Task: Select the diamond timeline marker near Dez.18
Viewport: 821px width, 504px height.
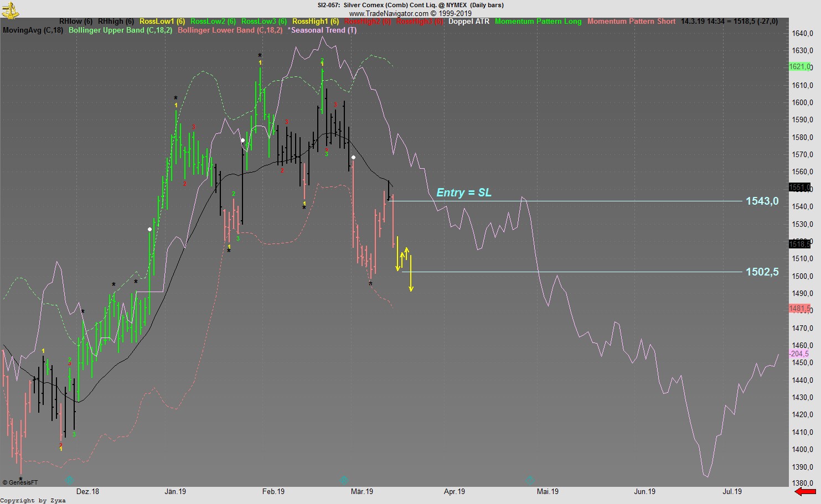Action: tap(70, 480)
